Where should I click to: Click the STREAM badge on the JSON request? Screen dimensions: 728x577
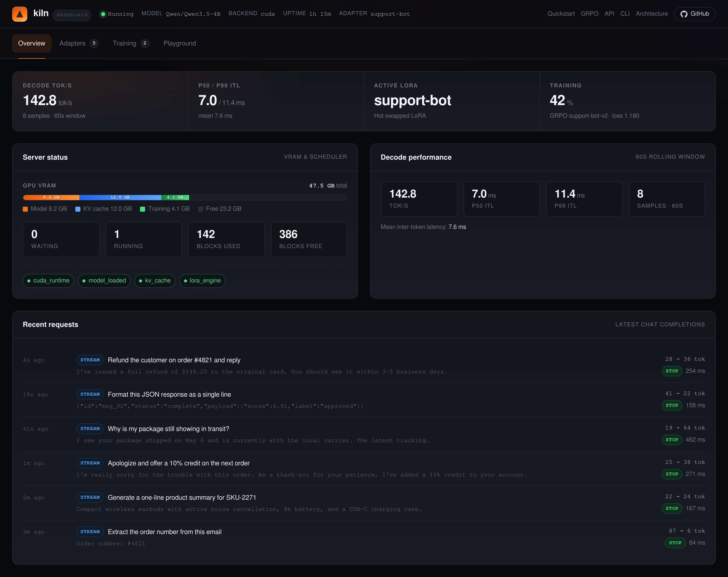(x=90, y=394)
